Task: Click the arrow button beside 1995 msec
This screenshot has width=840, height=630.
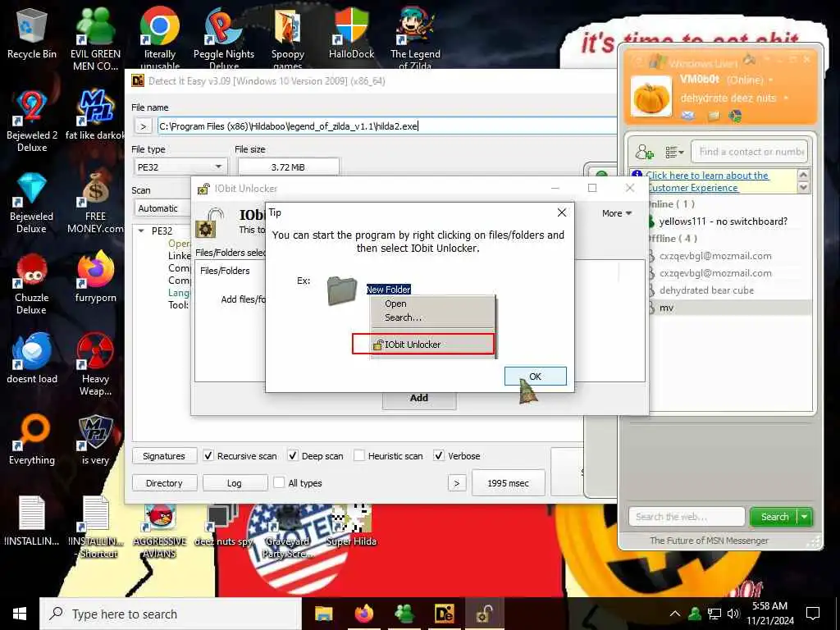Action: [456, 482]
